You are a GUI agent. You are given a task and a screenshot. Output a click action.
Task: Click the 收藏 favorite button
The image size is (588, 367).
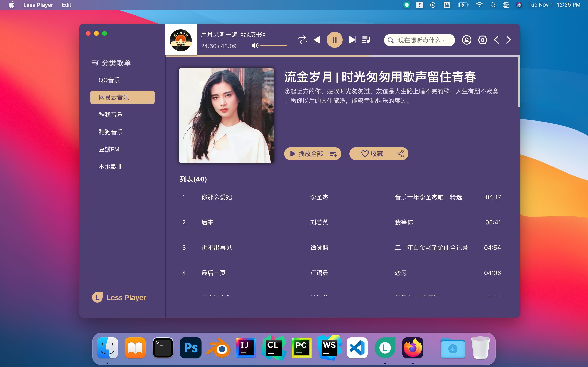click(x=372, y=154)
